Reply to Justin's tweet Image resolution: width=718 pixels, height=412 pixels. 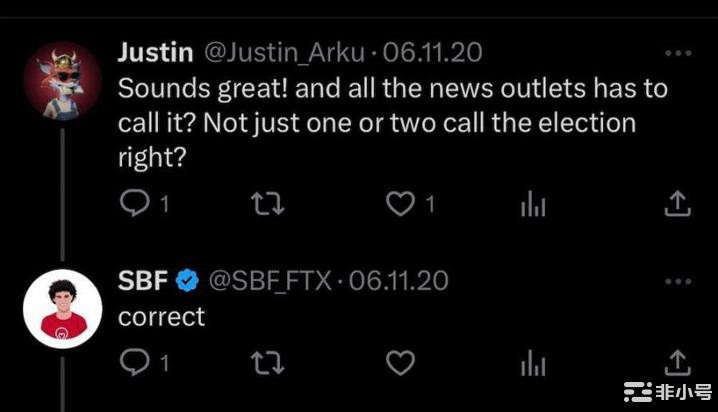point(133,204)
